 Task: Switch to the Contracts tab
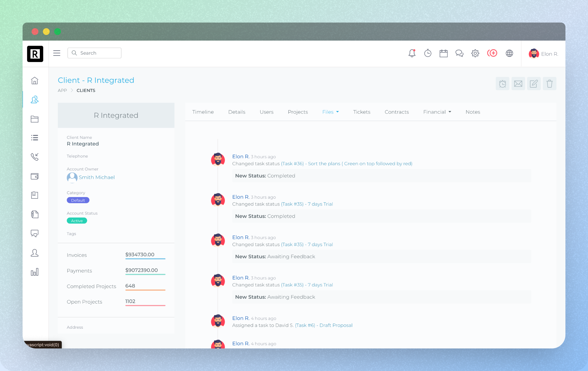coord(396,112)
